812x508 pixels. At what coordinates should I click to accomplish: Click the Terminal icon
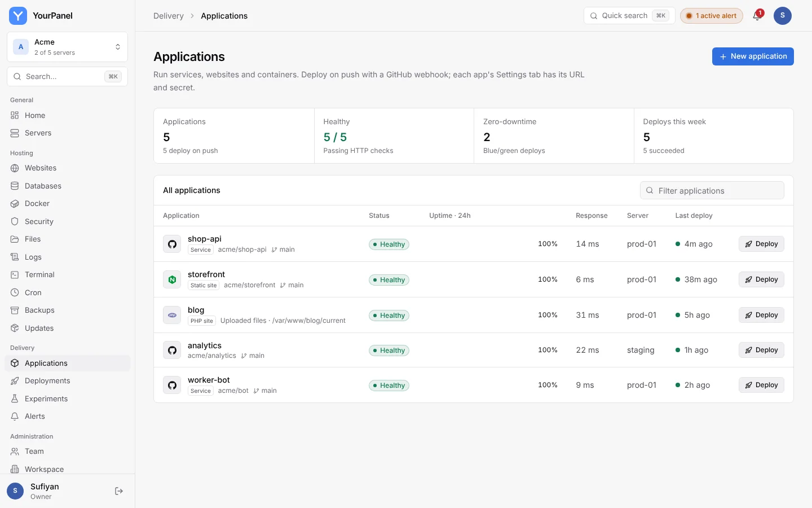coord(15,274)
